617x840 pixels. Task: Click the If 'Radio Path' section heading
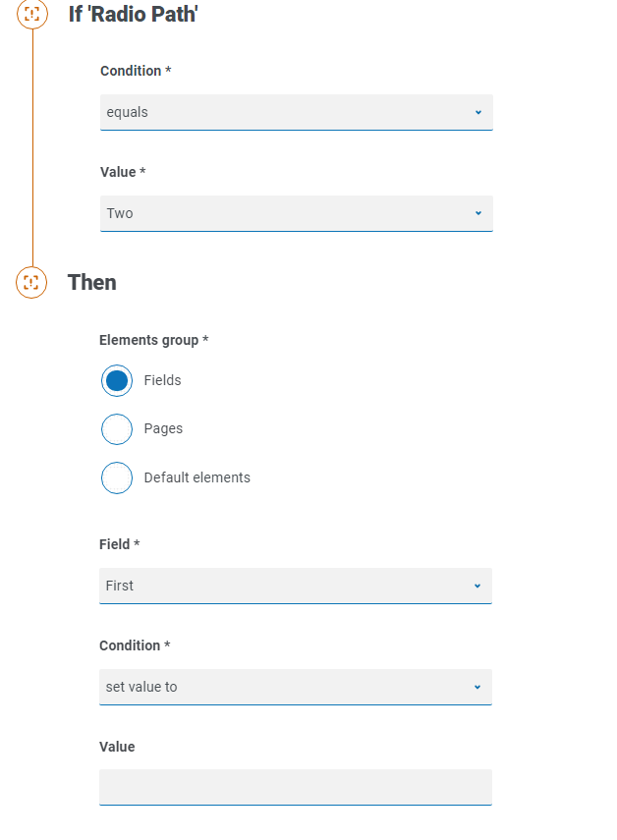133,15
